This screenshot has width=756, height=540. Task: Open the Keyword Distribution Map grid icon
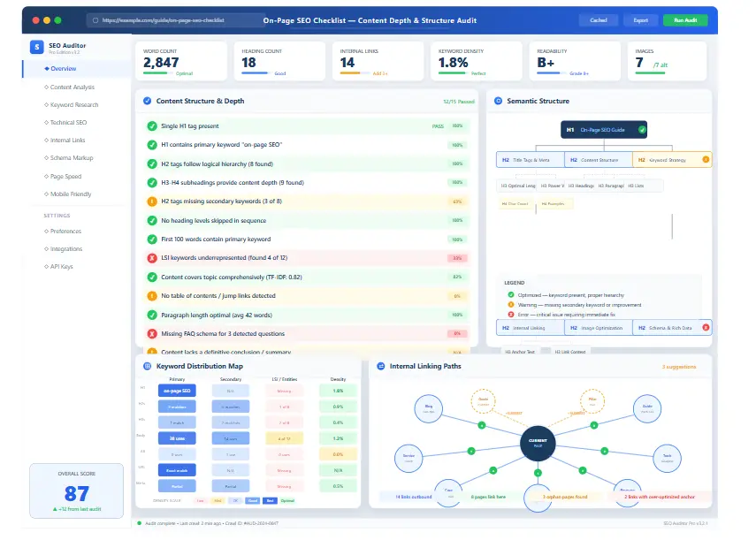point(147,366)
